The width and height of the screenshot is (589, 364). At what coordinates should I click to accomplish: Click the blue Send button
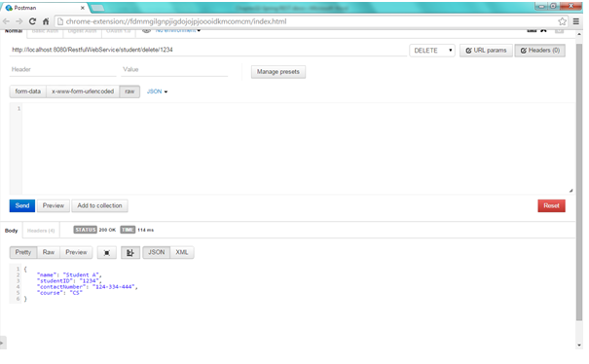coord(22,206)
